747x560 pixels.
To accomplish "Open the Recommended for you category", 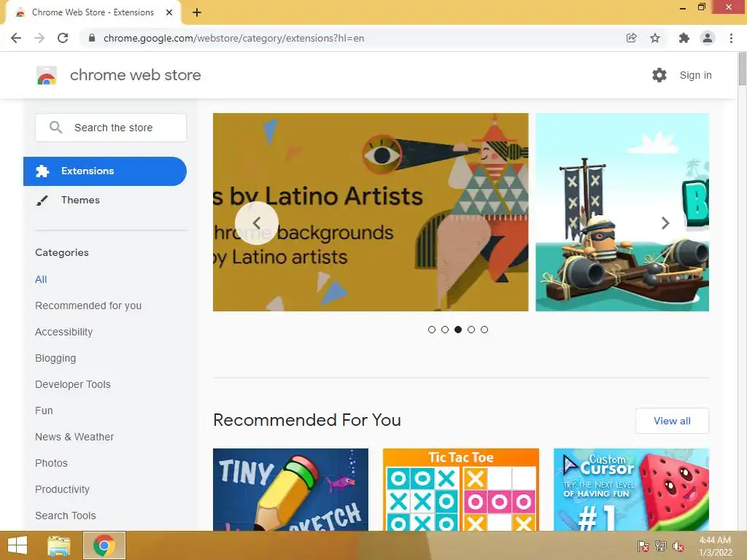I will 88,306.
